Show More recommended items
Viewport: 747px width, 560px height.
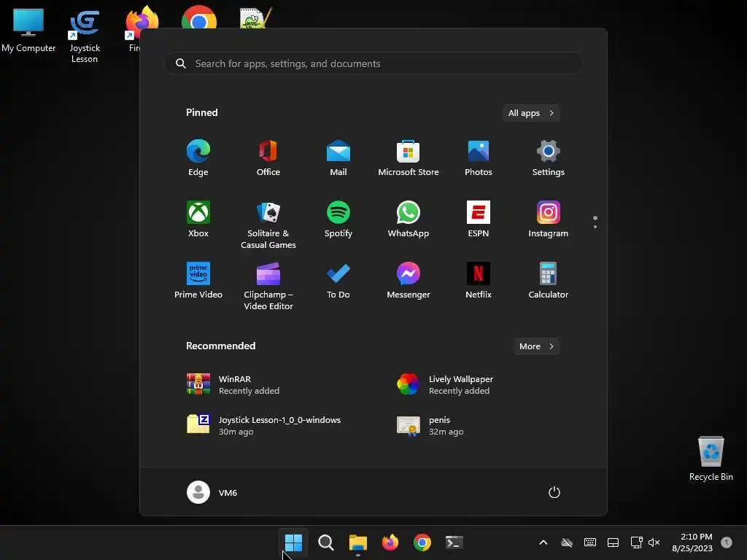[x=536, y=346]
